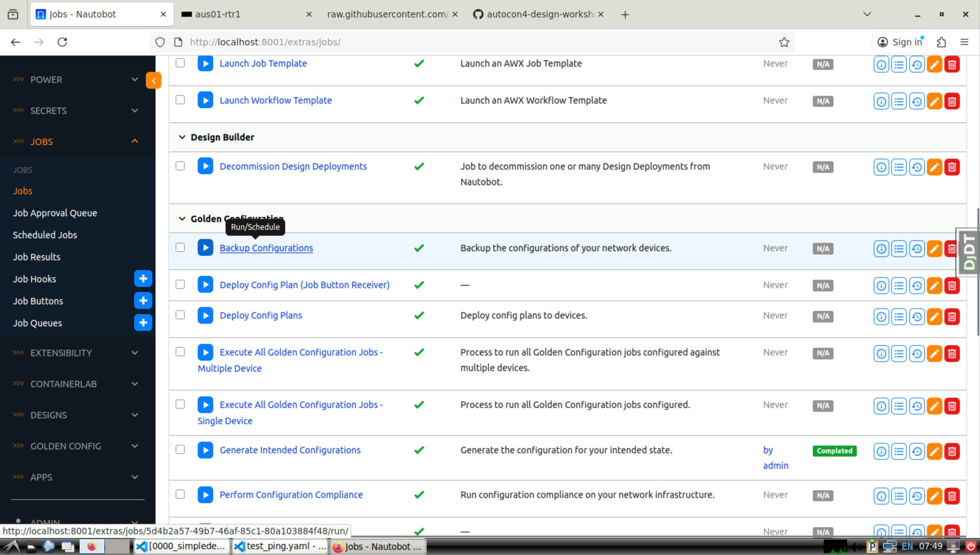This screenshot has height=555, width=980.
Task: Select the Backup Configurations checkbox
Action: click(180, 248)
